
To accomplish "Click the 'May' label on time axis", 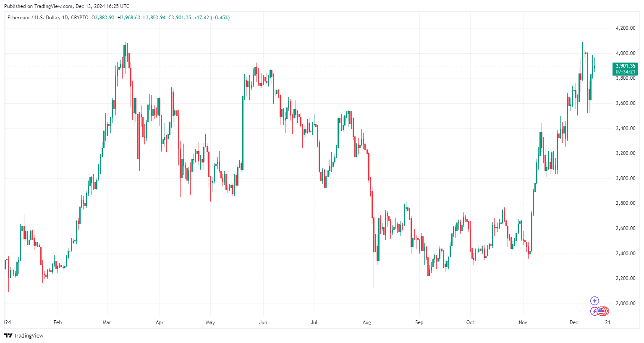I will pyautogui.click(x=210, y=322).
